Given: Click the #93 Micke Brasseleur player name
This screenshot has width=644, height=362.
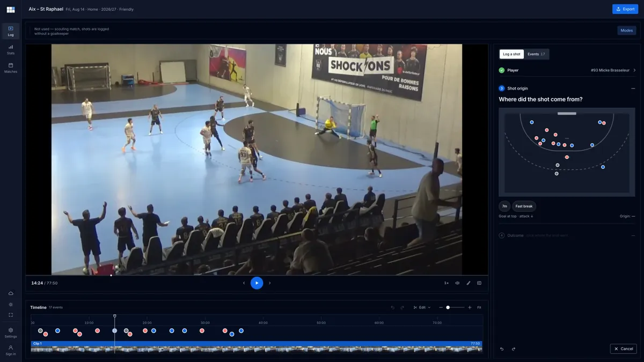Looking at the screenshot, I should pyautogui.click(x=610, y=70).
